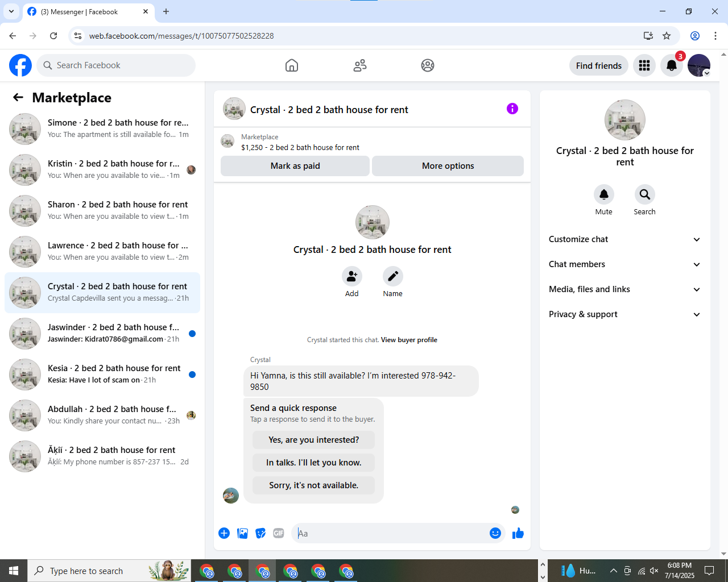The width and height of the screenshot is (728, 582).
Task: Open the volume muted tray icon
Action: click(x=654, y=571)
